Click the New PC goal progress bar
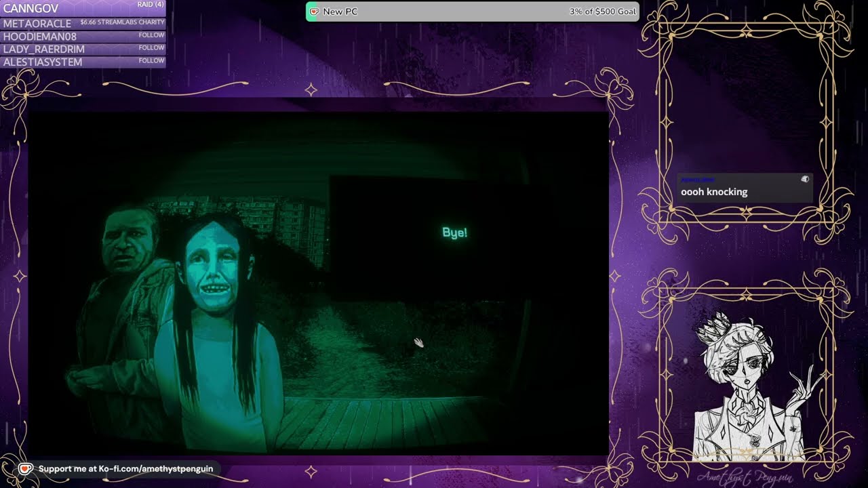This screenshot has width=868, height=488. click(x=472, y=12)
